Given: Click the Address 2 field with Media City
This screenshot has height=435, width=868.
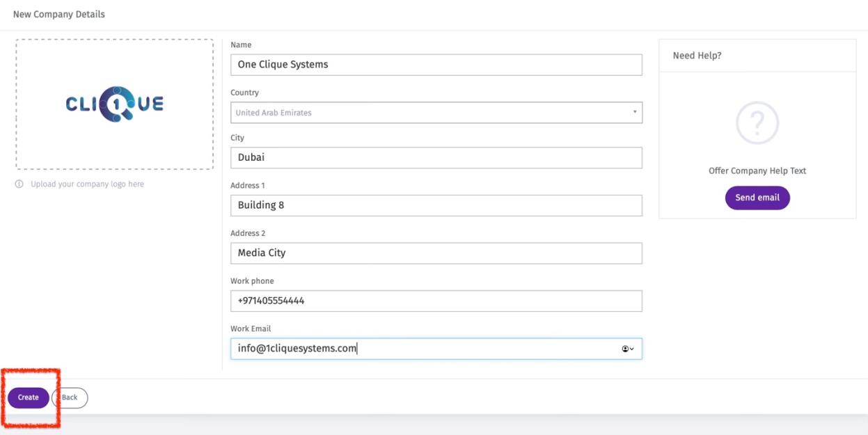Looking at the screenshot, I should click(436, 253).
